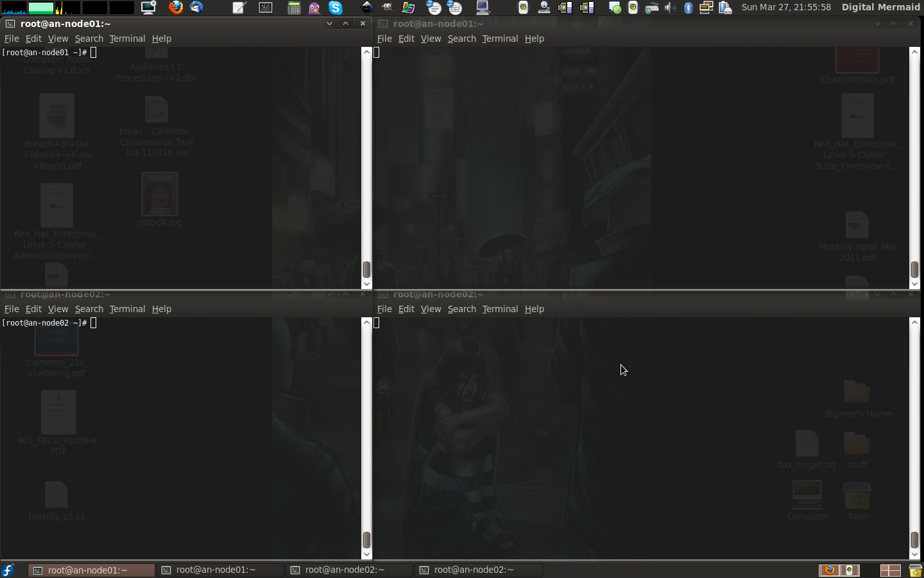Click the Digital Mermaid user name in the top panel
Viewport: 924px width, 578px height.
(x=880, y=7)
